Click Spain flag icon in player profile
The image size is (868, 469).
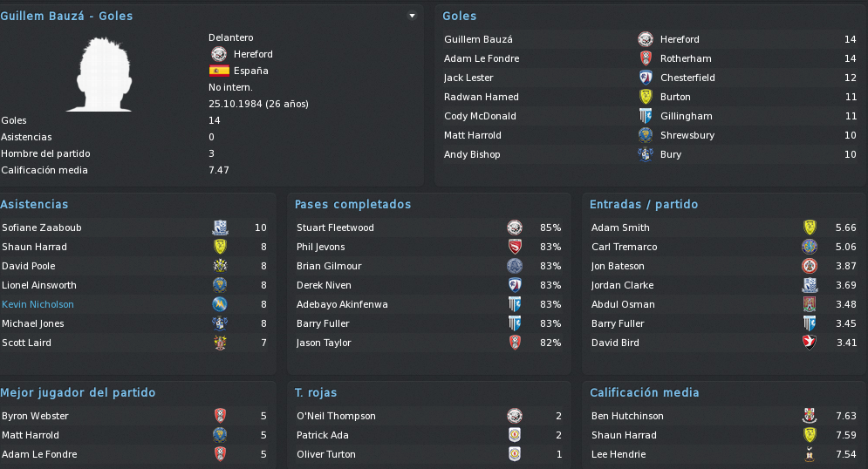(x=219, y=71)
